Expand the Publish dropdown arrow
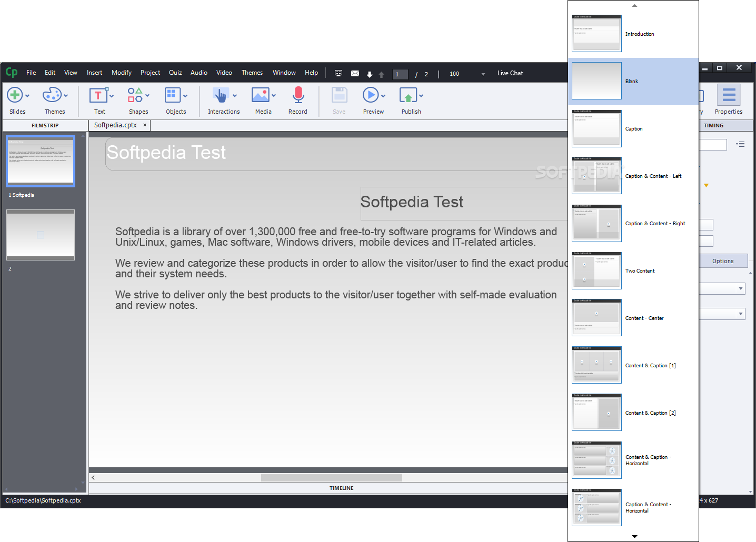The width and height of the screenshot is (756, 542). tap(421, 96)
